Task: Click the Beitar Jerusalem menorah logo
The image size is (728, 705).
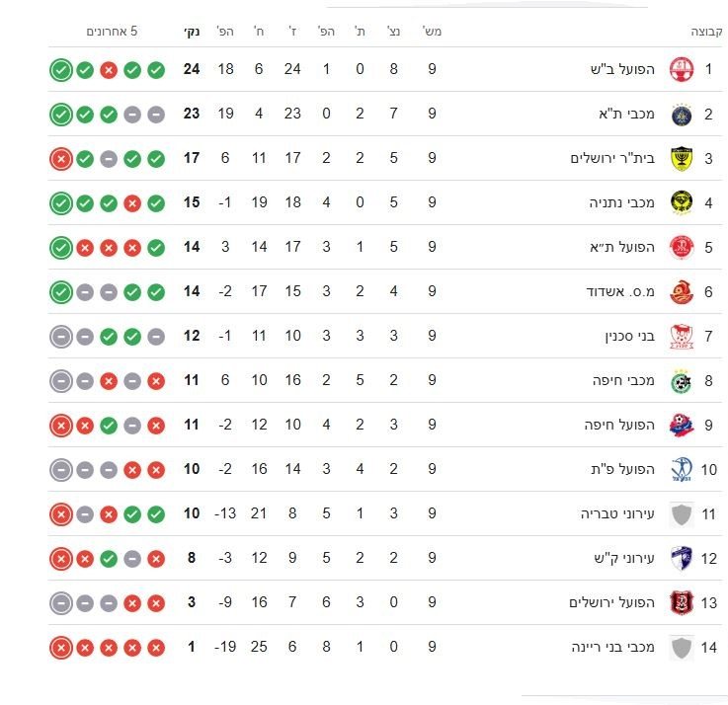Action: [x=681, y=159]
